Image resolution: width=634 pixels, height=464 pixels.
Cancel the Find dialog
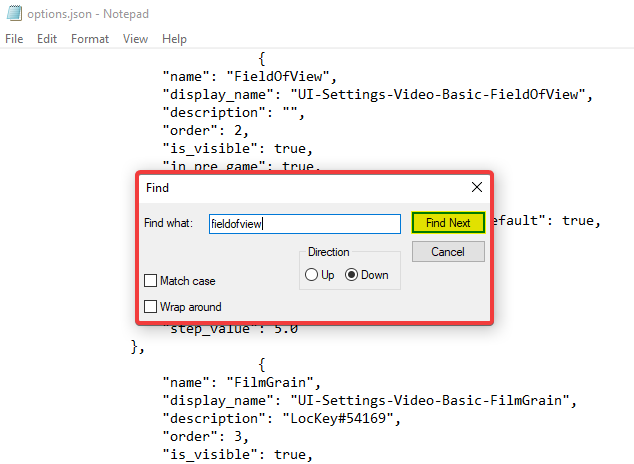(x=447, y=252)
